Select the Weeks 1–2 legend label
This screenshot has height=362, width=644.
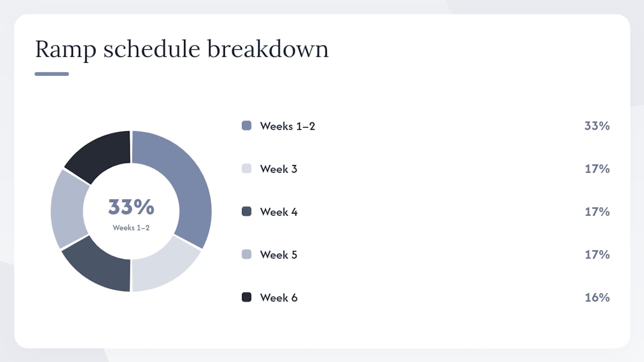click(287, 126)
